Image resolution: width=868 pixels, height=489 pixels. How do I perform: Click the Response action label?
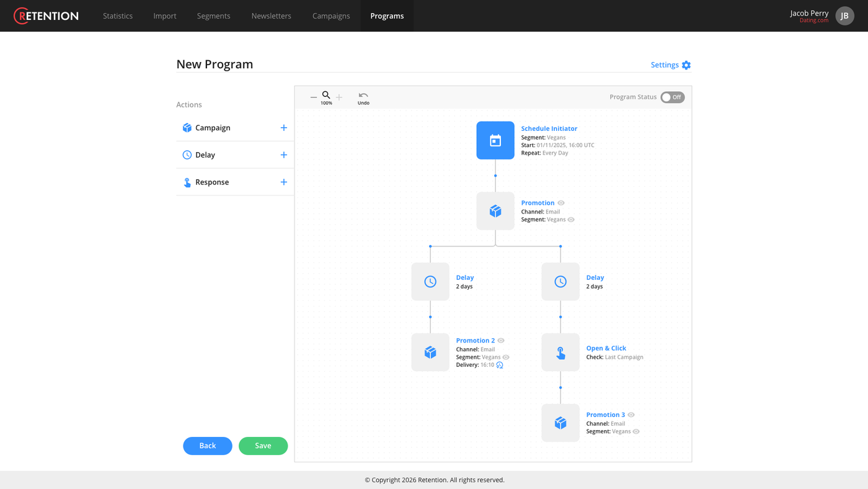tap(212, 182)
